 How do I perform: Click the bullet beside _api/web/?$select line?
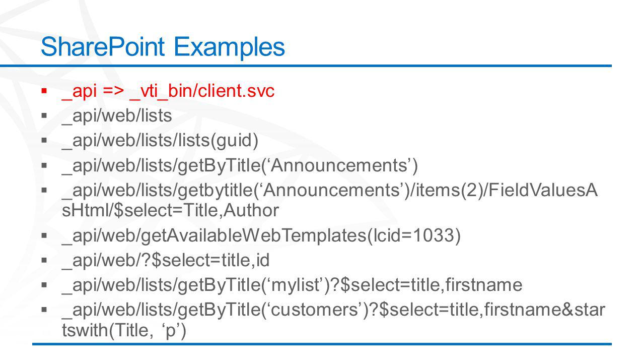[44, 261]
